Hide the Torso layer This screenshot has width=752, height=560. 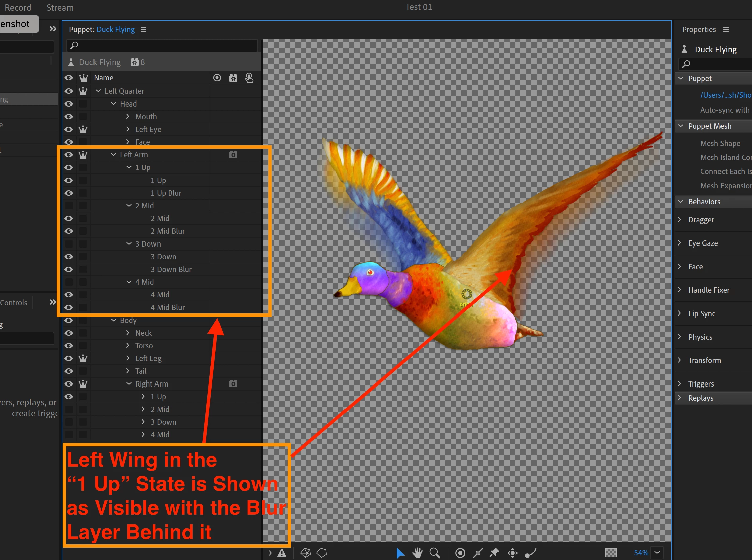click(69, 346)
